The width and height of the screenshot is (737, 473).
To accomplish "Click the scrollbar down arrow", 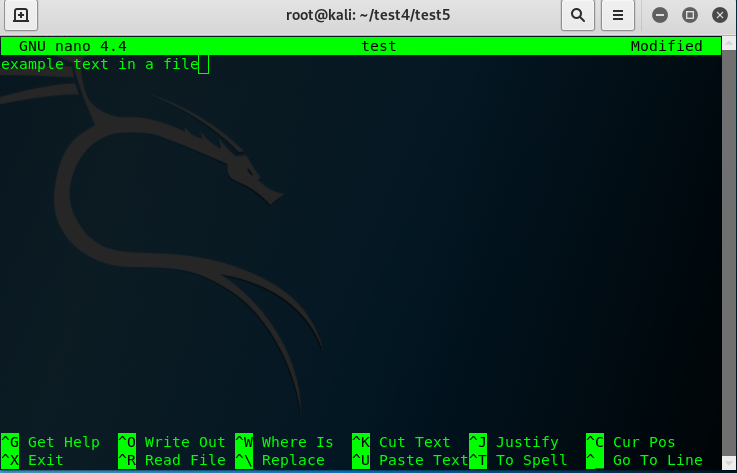I will tap(729, 462).
